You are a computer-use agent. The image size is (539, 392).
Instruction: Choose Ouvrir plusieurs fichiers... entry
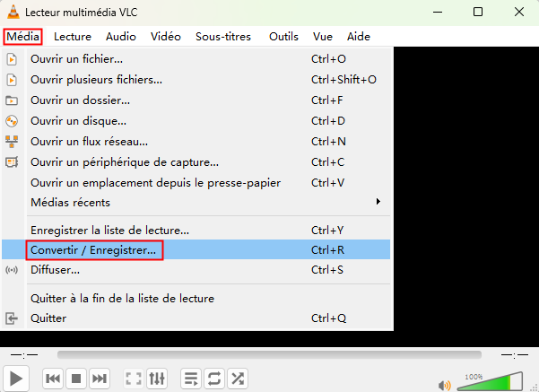(196, 80)
